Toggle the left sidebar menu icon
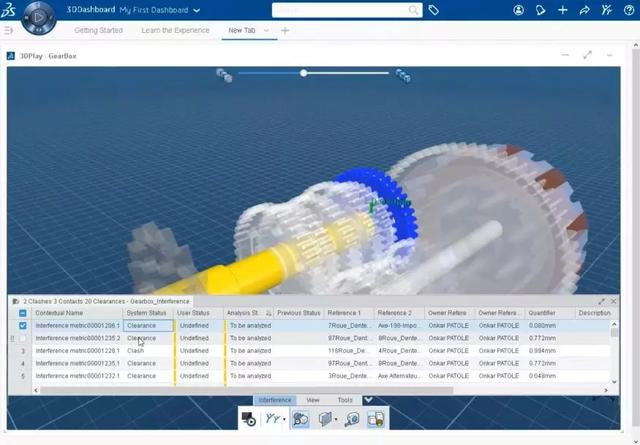 click(8, 30)
